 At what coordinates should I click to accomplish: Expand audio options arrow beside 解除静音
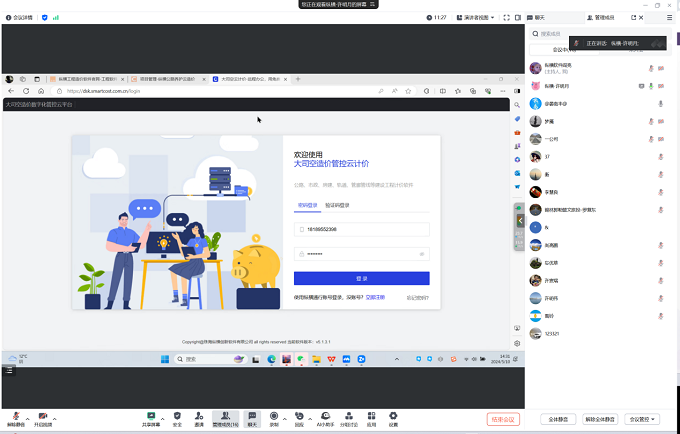click(x=27, y=418)
